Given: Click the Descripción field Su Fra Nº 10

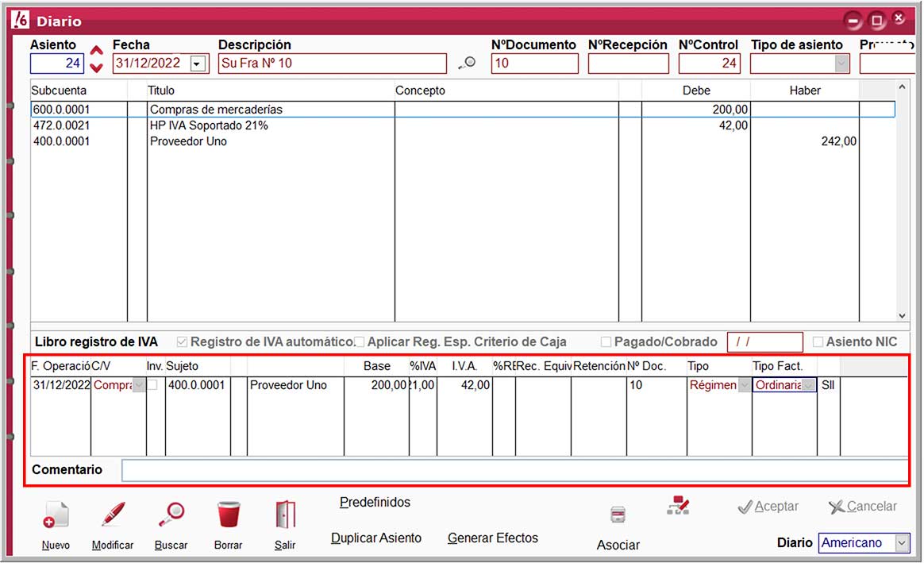Looking at the screenshot, I should click(333, 63).
